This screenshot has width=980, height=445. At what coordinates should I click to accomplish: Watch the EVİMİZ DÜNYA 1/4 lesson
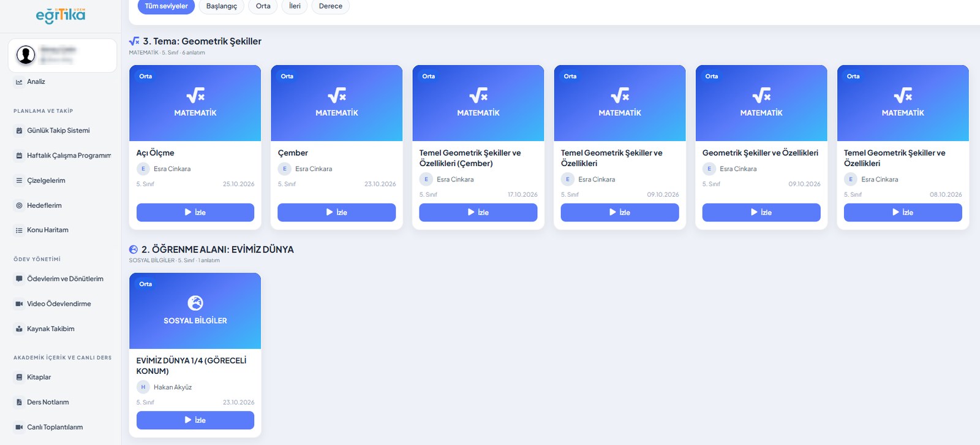click(x=195, y=420)
